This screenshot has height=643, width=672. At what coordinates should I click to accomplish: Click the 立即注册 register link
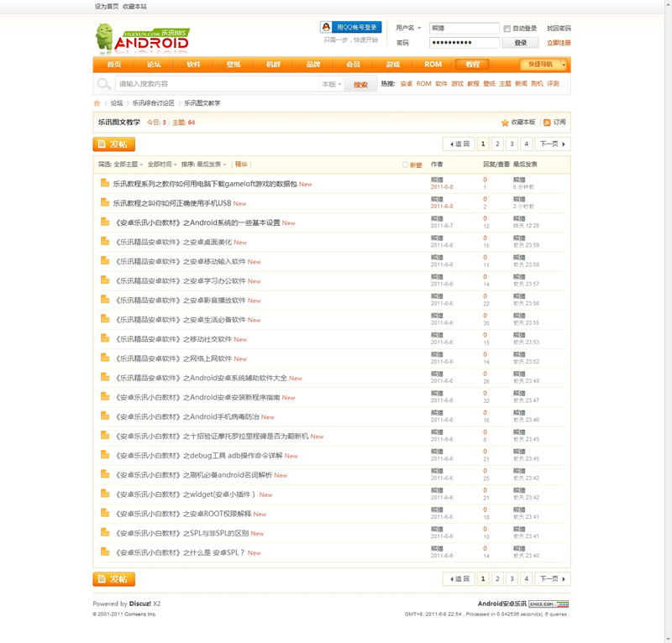tap(559, 43)
